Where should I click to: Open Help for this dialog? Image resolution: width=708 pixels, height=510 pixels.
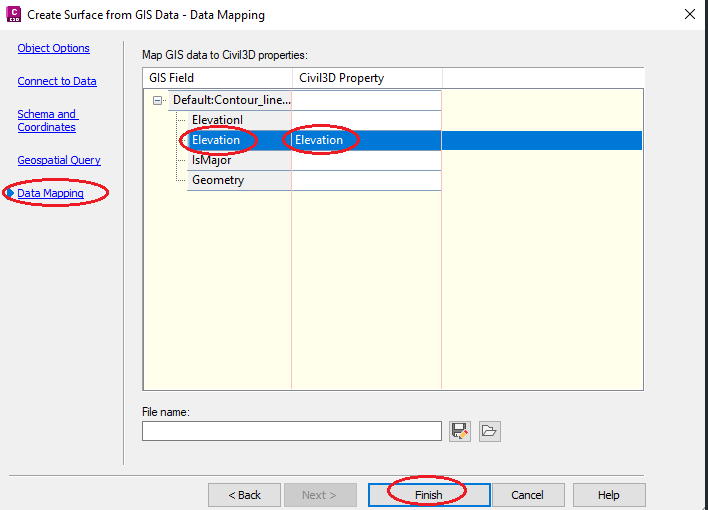[x=609, y=495]
